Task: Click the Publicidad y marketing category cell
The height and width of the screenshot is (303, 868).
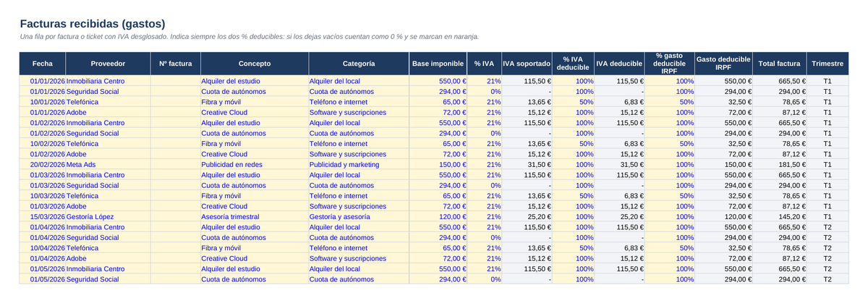Action: click(x=359, y=164)
